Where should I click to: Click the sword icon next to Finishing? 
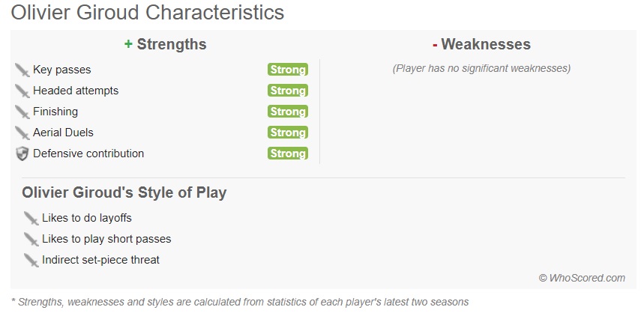pos(22,112)
